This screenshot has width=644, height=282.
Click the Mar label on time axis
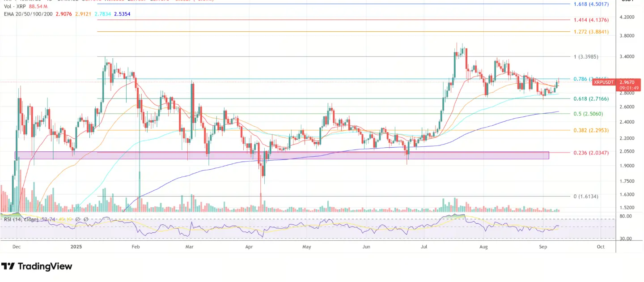click(x=190, y=247)
